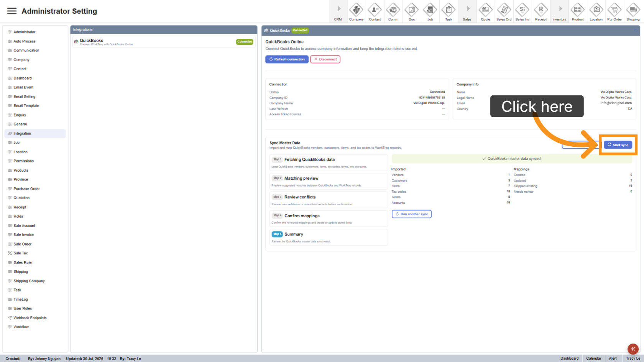Open the Task module icon
The height and width of the screenshot is (362, 644).
448,11
